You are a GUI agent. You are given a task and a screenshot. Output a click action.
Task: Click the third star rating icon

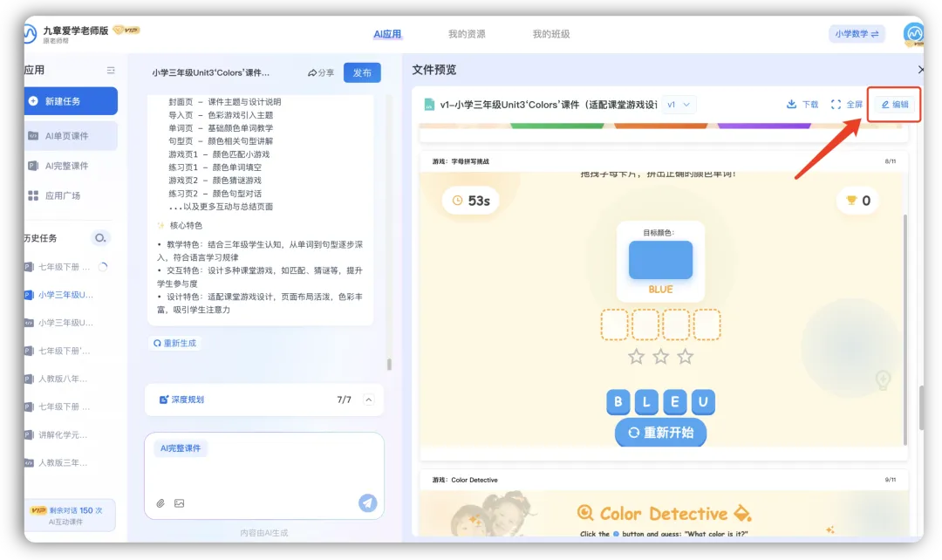(685, 357)
